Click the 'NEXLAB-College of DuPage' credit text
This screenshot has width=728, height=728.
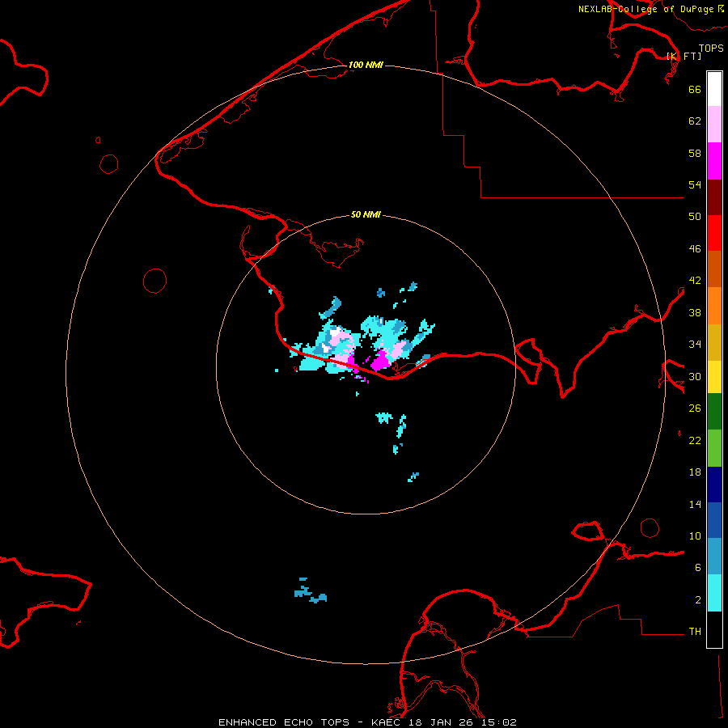(645, 9)
